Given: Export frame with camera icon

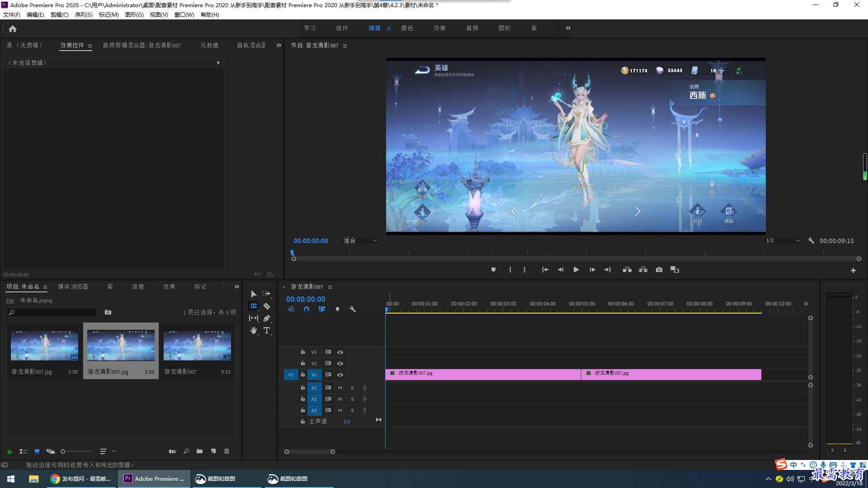Looking at the screenshot, I should pyautogui.click(x=659, y=270).
